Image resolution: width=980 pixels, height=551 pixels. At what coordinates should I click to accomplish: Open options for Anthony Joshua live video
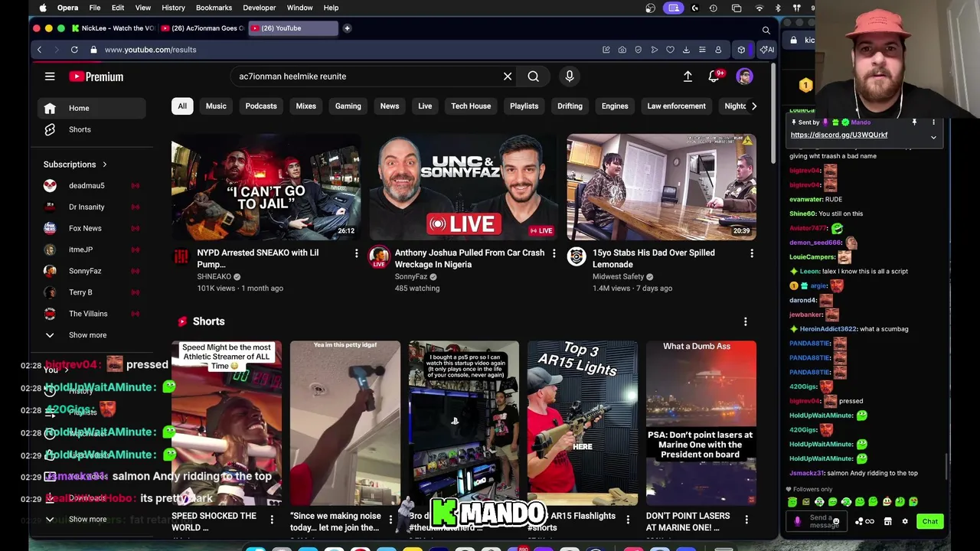[x=554, y=253]
